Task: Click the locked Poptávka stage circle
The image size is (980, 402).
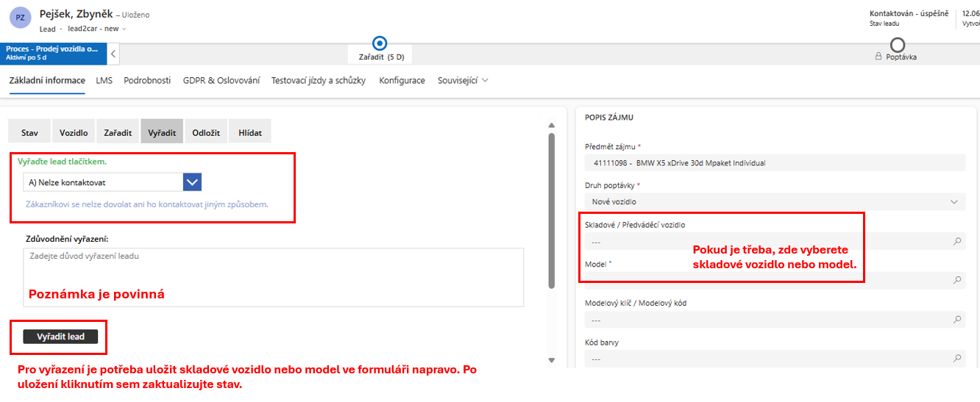Action: click(897, 45)
